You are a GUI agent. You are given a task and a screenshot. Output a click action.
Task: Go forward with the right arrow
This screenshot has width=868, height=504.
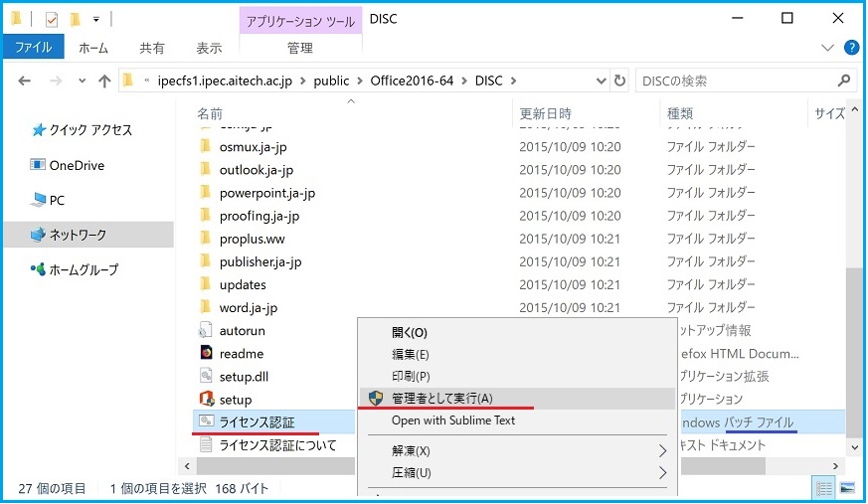56,81
